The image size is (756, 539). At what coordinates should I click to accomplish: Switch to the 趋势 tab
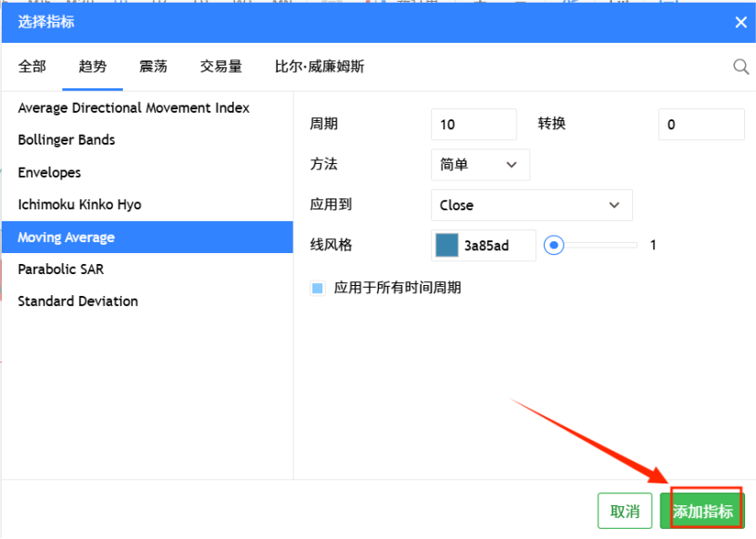(x=93, y=66)
